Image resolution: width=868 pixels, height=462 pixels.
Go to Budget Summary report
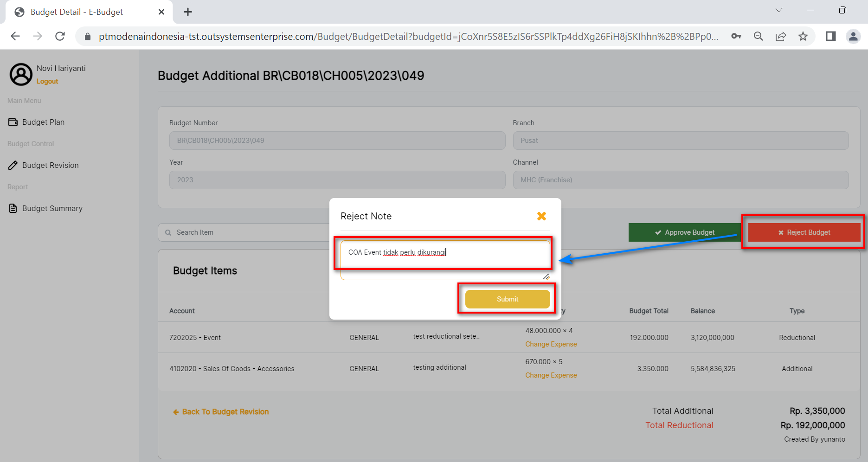[52, 208]
